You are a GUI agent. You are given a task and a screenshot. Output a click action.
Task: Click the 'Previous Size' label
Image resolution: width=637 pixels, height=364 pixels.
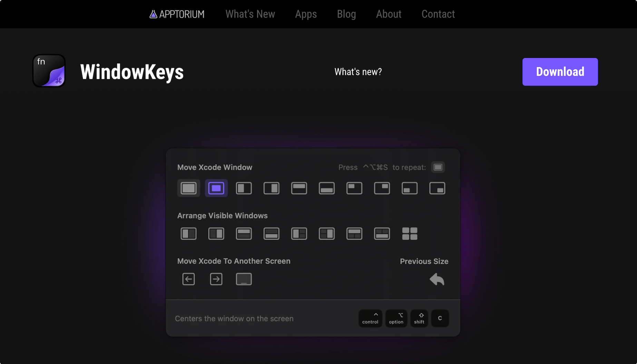(x=424, y=261)
